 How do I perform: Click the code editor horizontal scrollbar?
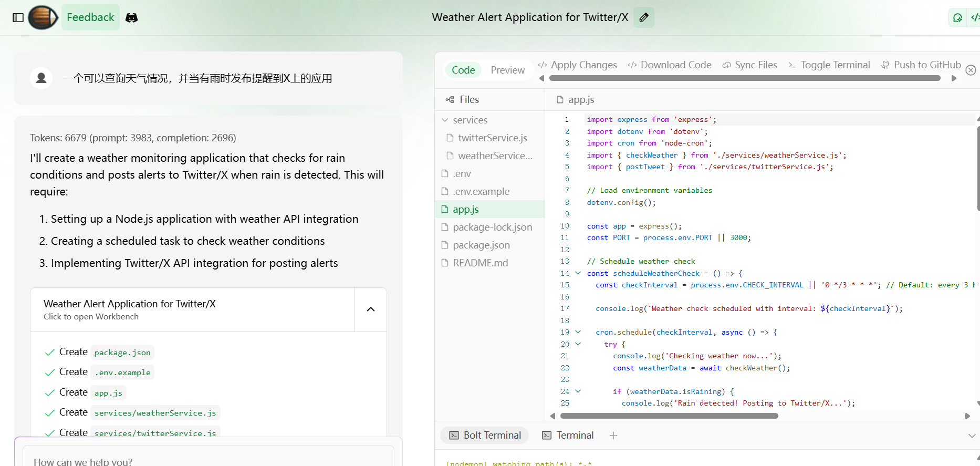[x=669, y=416]
